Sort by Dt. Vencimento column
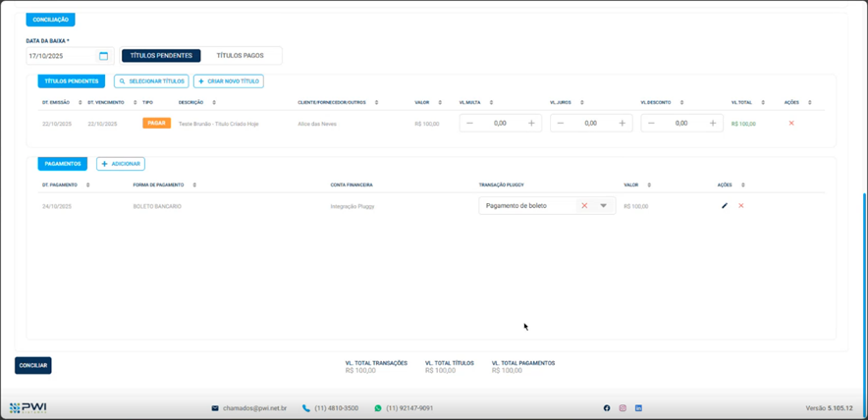 point(135,102)
